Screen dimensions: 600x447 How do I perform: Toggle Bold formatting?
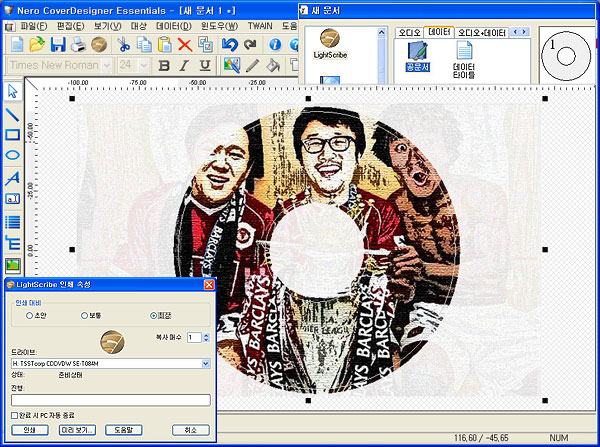pyautogui.click(x=164, y=65)
